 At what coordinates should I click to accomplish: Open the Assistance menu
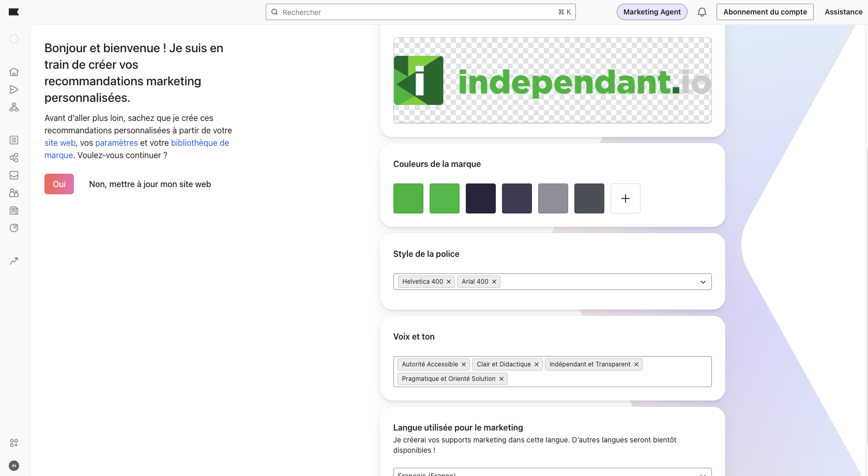(843, 12)
